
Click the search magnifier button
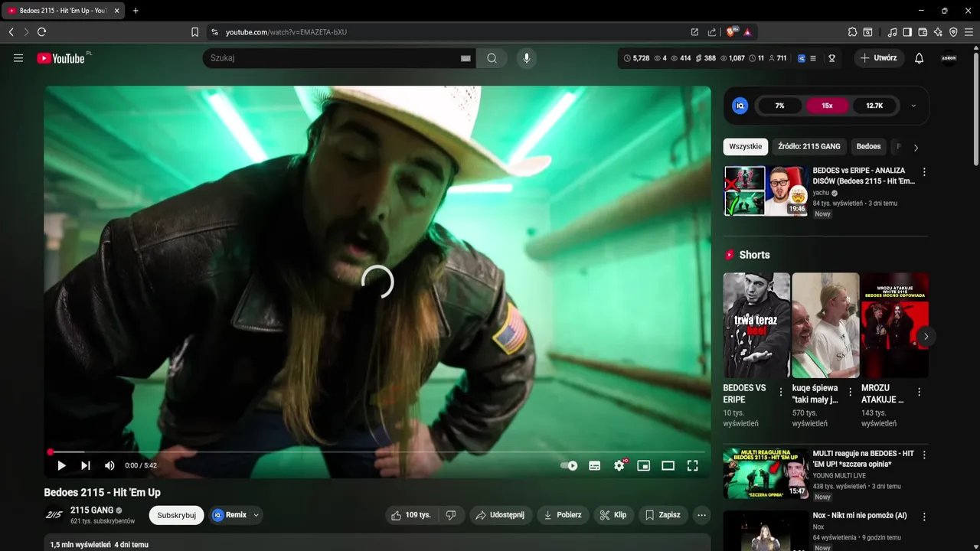tap(492, 58)
